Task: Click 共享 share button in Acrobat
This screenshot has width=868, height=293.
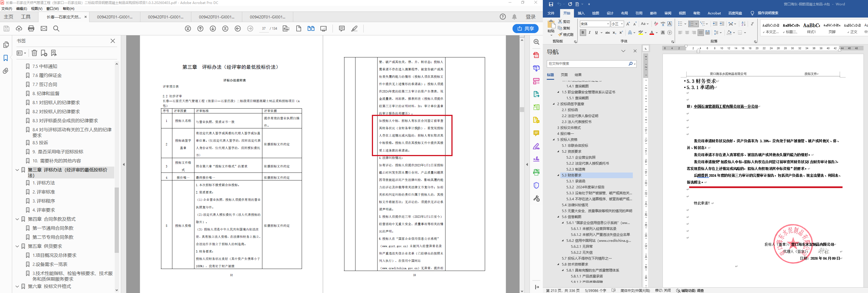Action: [x=525, y=29]
